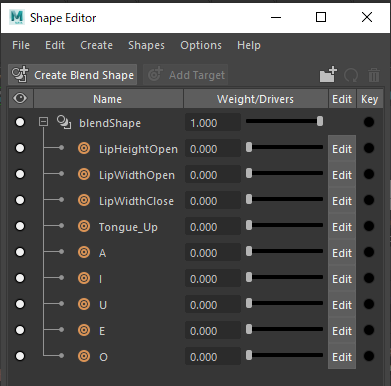Click the eye visibility column header

[20, 99]
